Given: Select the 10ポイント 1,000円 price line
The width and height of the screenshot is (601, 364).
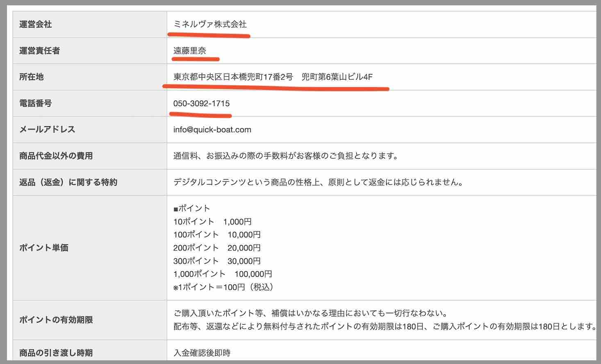Looking at the screenshot, I should click(x=212, y=221).
